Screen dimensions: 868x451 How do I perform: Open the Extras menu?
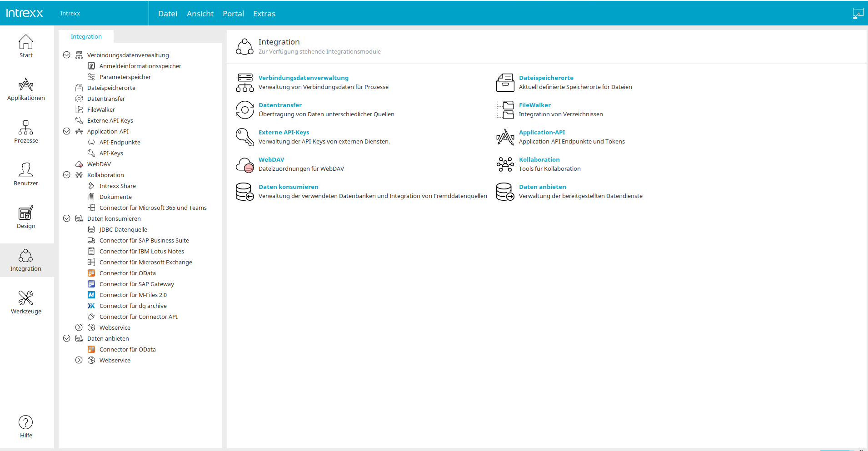pyautogui.click(x=264, y=14)
